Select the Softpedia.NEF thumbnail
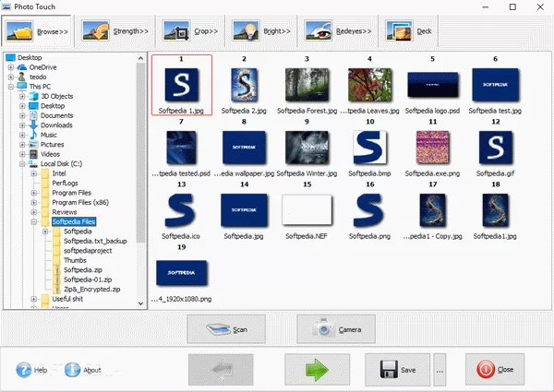Image resolution: width=554 pixels, height=392 pixels. 307,210
